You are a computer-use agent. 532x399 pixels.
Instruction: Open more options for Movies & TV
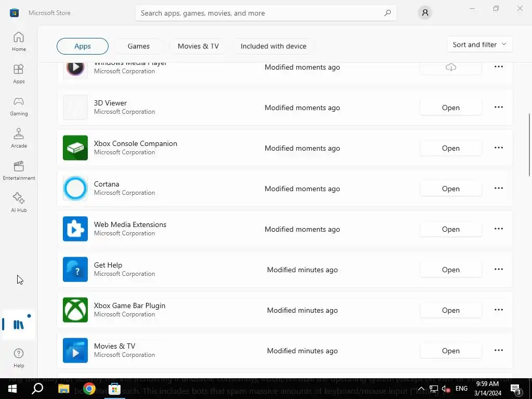[x=498, y=351]
